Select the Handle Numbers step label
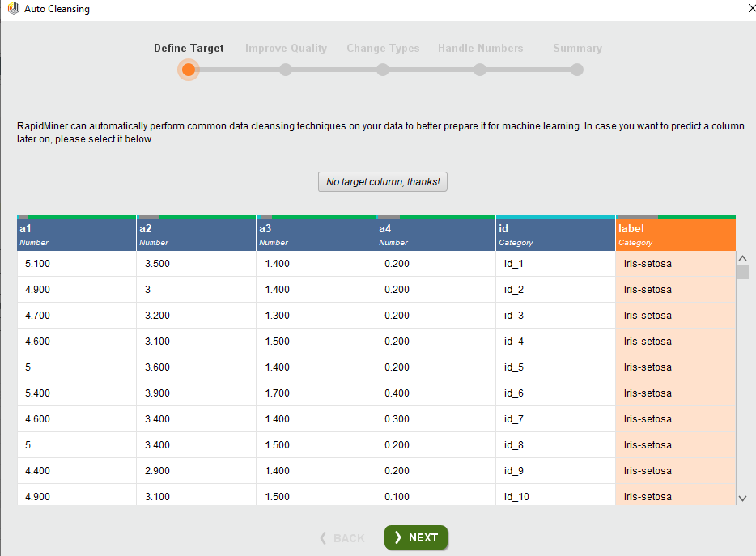Image resolution: width=756 pixels, height=556 pixels. [480, 49]
